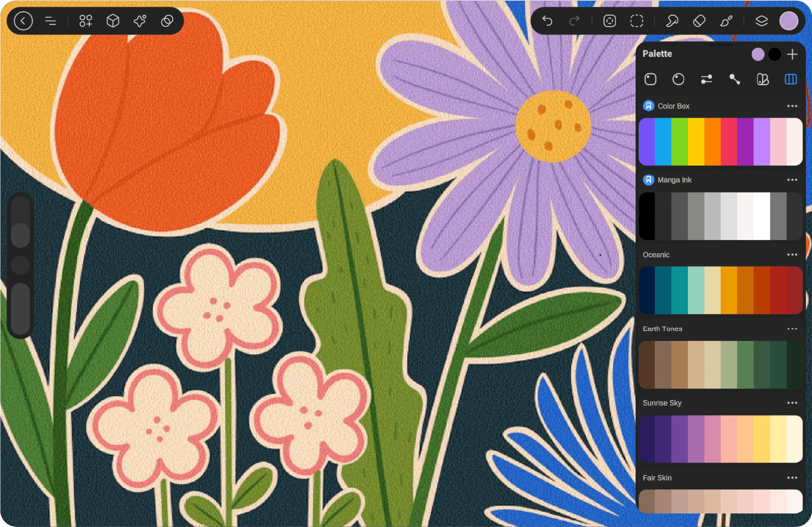Viewport: 812px width, 527px height.
Task: Open the options menu for Earth Tones
Action: tap(791, 328)
